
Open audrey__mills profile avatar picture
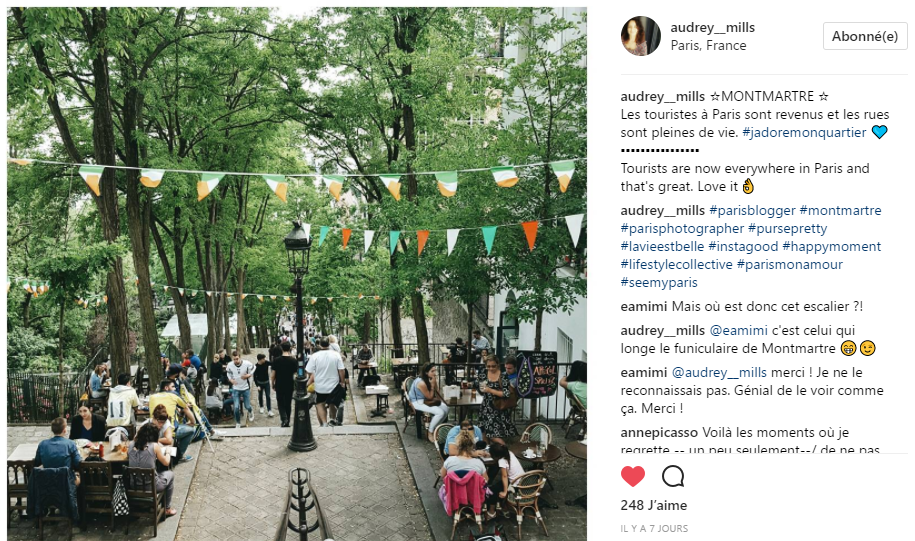click(641, 36)
